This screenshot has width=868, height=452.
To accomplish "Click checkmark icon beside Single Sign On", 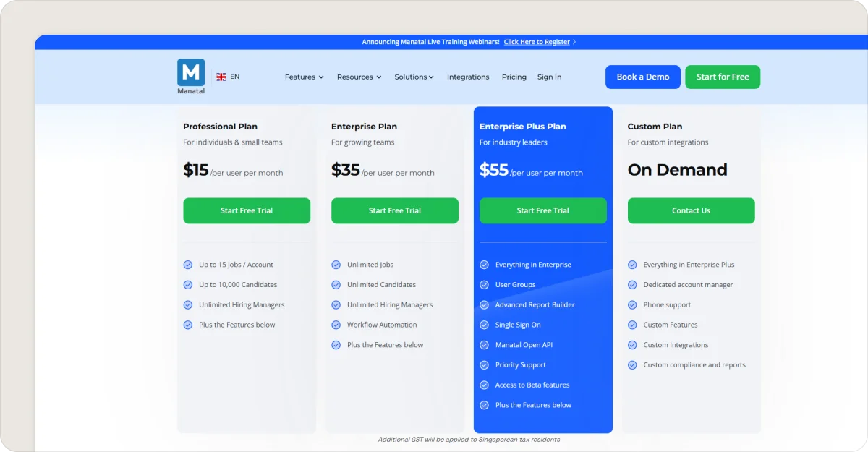I will tap(484, 325).
